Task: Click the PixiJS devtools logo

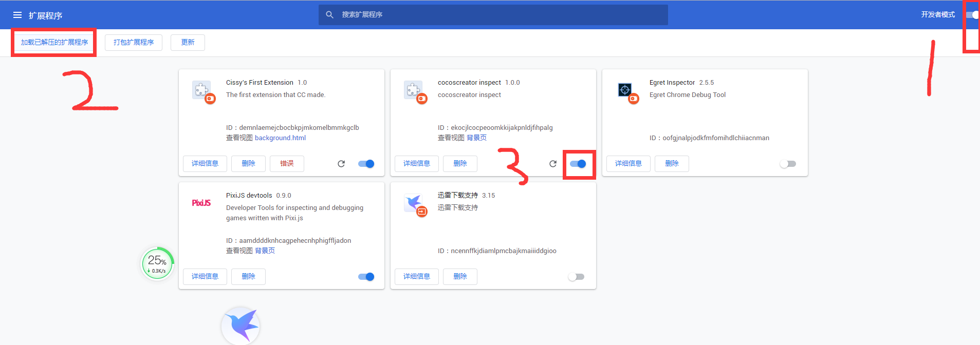Action: pos(201,203)
